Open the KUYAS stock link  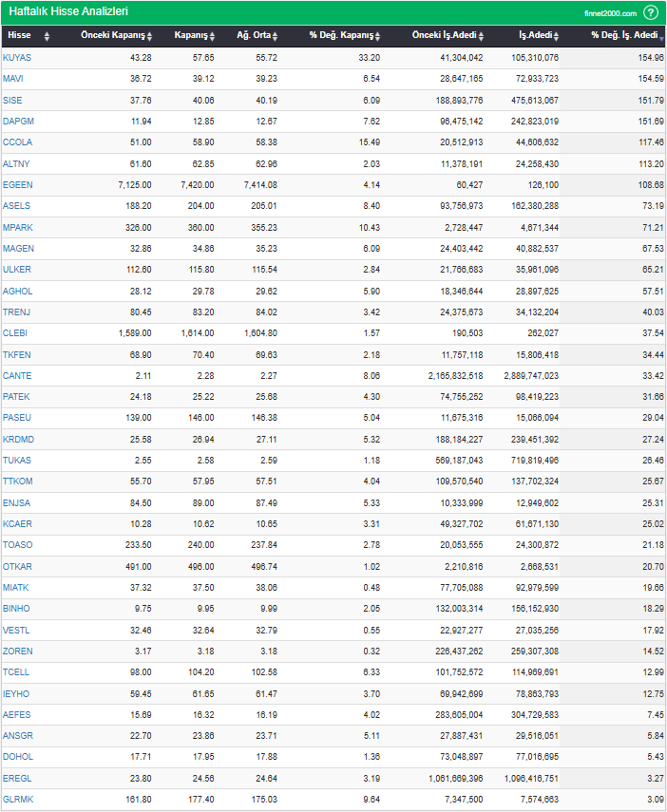pos(17,58)
